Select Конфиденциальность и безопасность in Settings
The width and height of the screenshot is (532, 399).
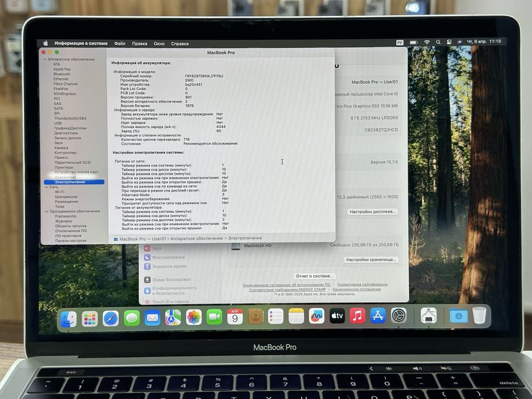pyautogui.click(x=170, y=291)
